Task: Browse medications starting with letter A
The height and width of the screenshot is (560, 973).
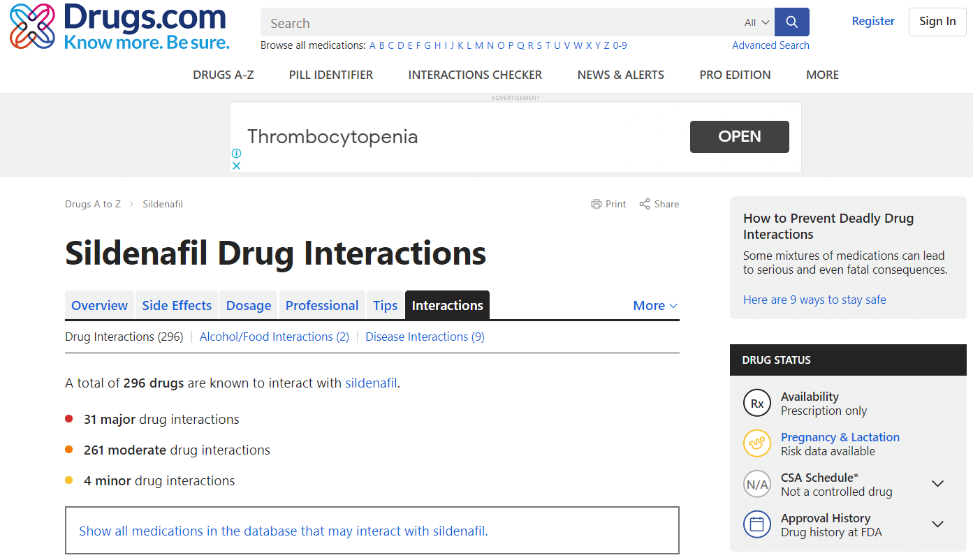Action: pyautogui.click(x=372, y=45)
